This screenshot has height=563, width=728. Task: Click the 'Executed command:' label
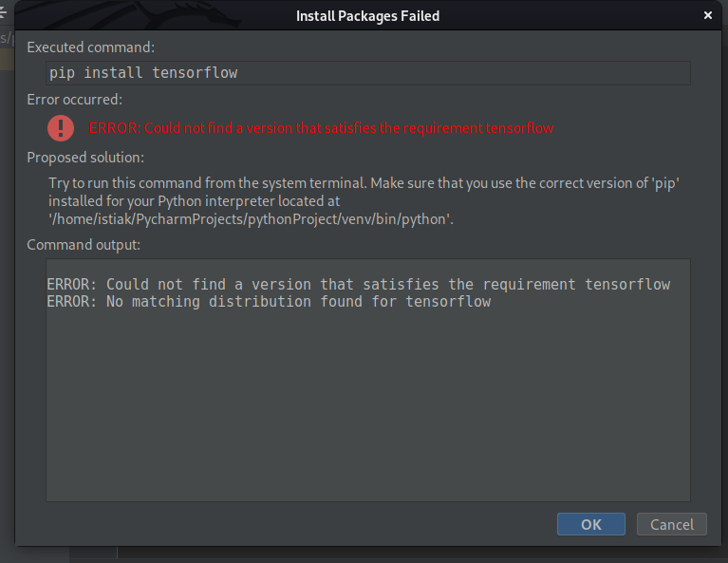(x=91, y=47)
